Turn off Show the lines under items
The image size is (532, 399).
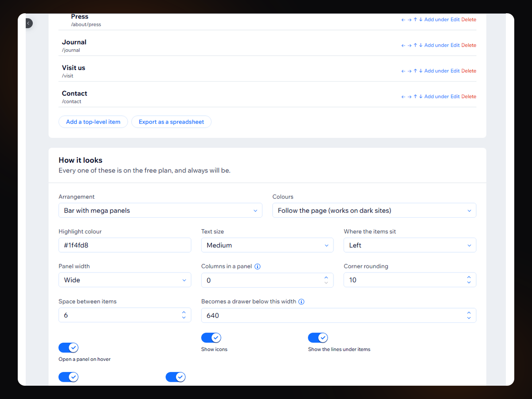[x=318, y=338]
